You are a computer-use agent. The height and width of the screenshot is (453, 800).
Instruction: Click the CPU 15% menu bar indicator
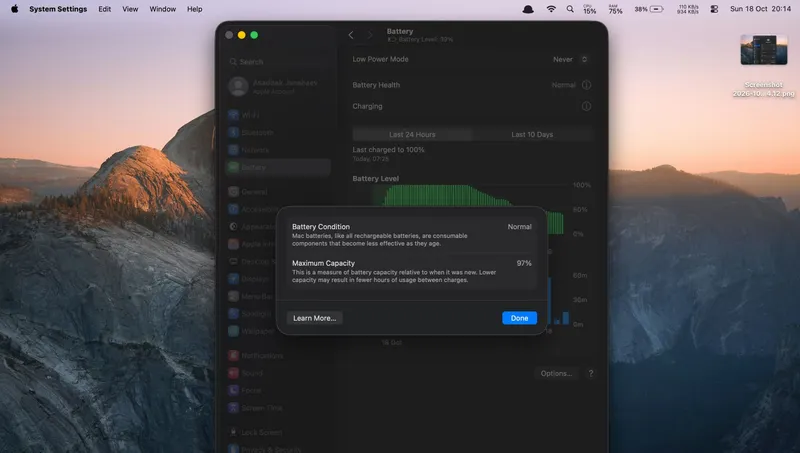[x=590, y=9]
